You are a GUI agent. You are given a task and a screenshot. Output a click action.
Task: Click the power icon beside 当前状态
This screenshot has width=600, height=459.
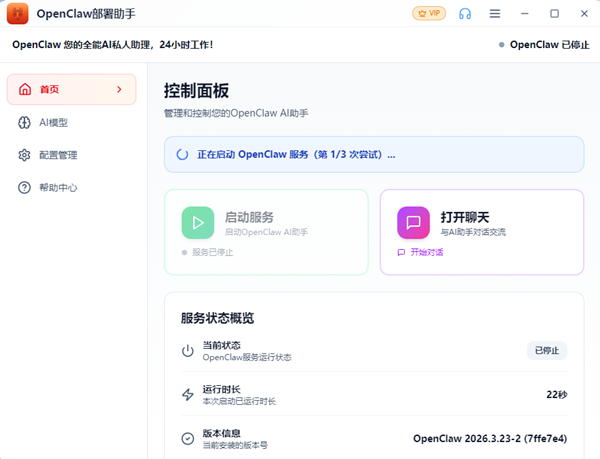click(188, 351)
